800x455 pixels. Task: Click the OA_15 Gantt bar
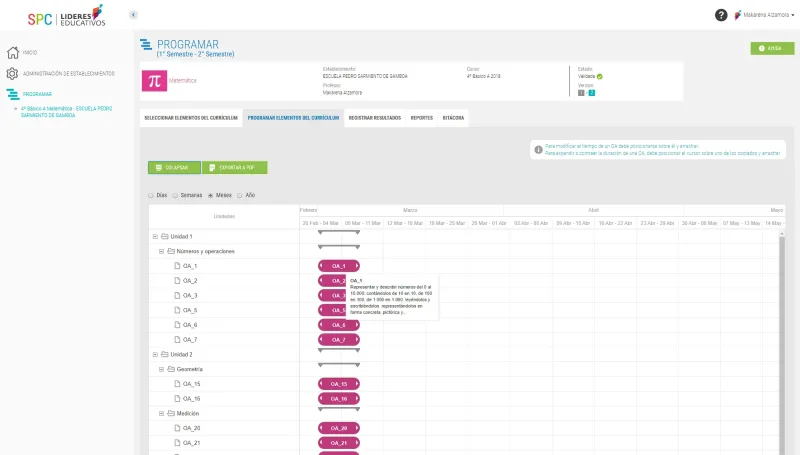pos(339,384)
